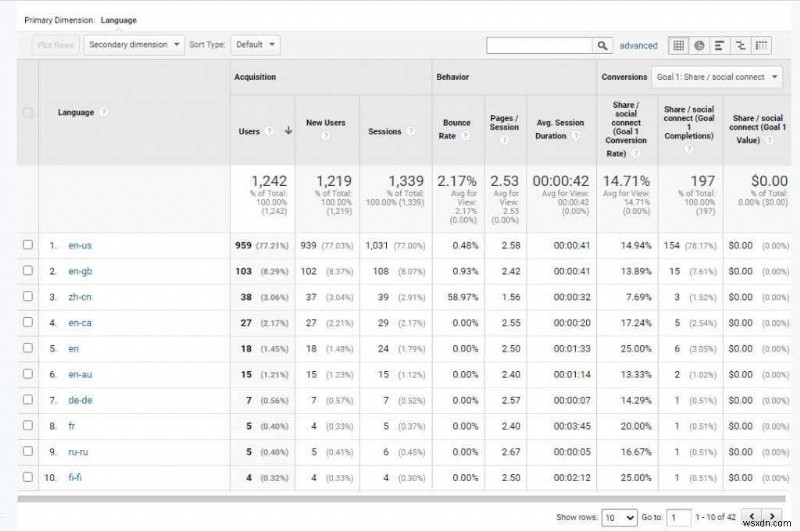Go to previous page arrow
The image size is (800, 531).
pyautogui.click(x=752, y=517)
